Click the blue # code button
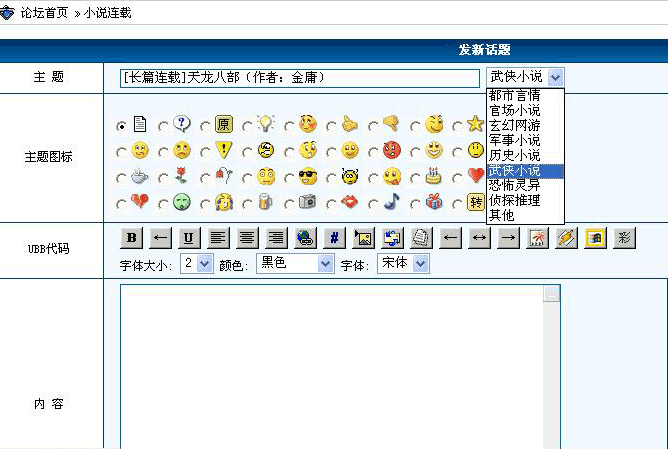The height and width of the screenshot is (449, 668). (334, 238)
